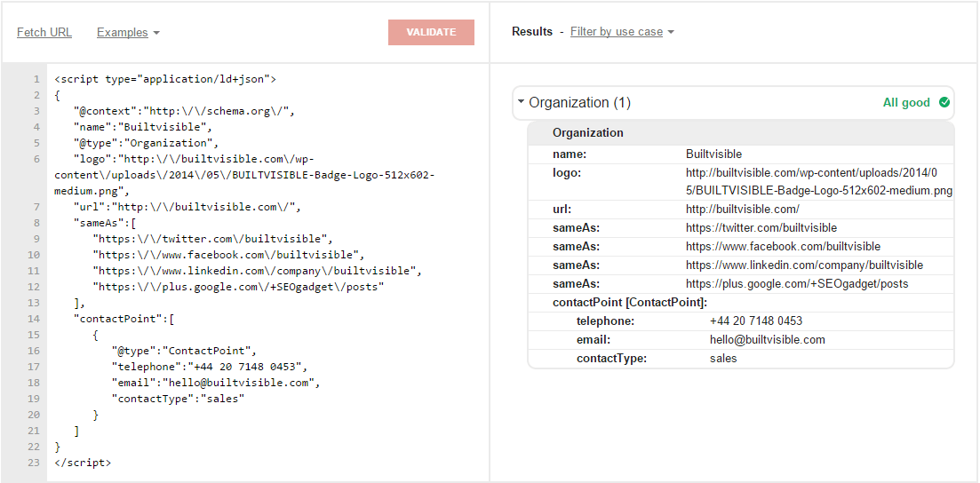Click the logo: label in results table
The height and width of the screenshot is (483, 980).
(x=567, y=173)
